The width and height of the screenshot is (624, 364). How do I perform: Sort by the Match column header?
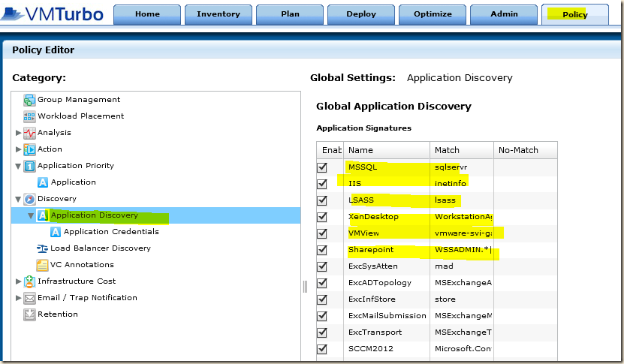tap(462, 150)
